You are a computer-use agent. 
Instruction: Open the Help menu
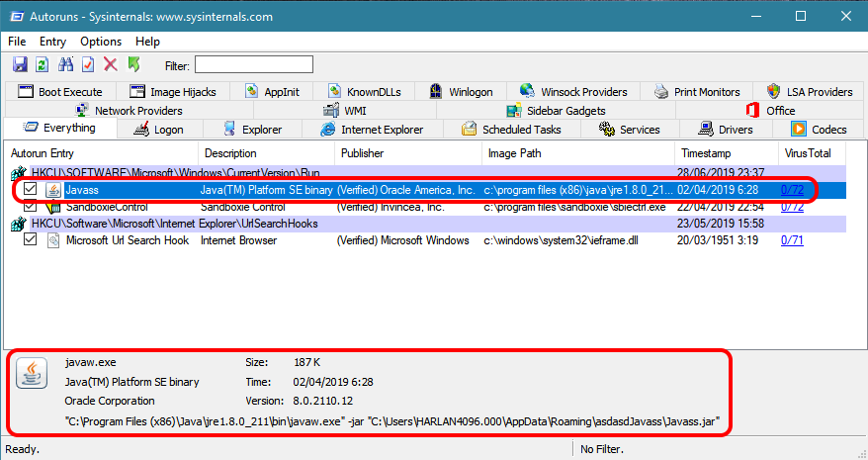click(147, 42)
